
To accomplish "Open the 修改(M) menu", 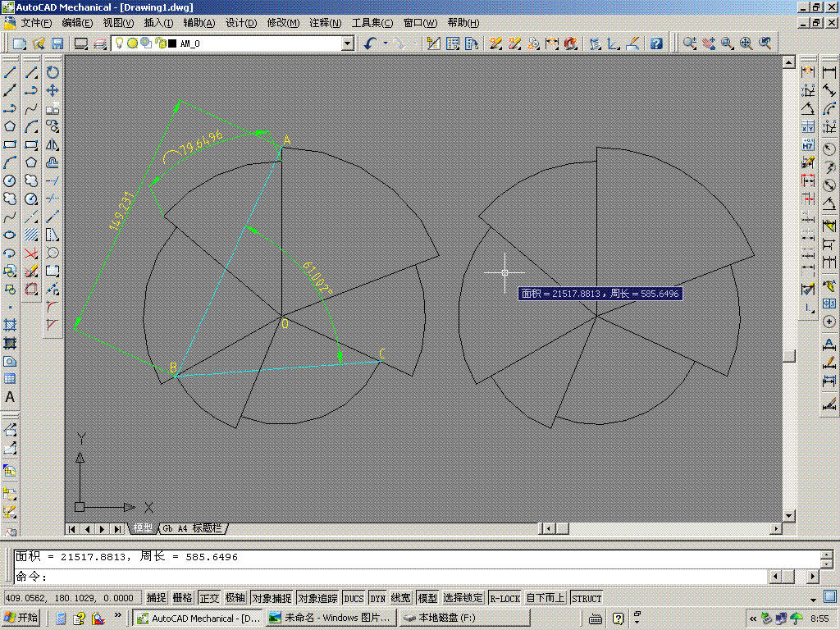I will pyautogui.click(x=283, y=23).
